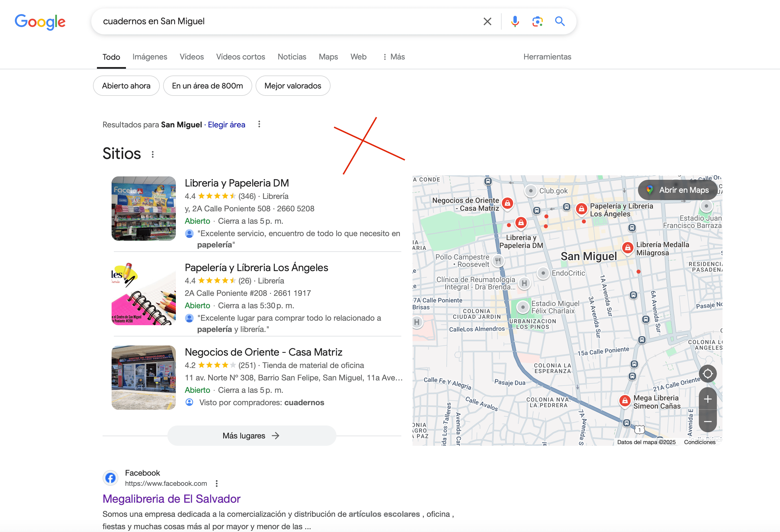Click the Pollo Campestre restaurant marker
This screenshot has height=532, width=780.
(x=498, y=260)
